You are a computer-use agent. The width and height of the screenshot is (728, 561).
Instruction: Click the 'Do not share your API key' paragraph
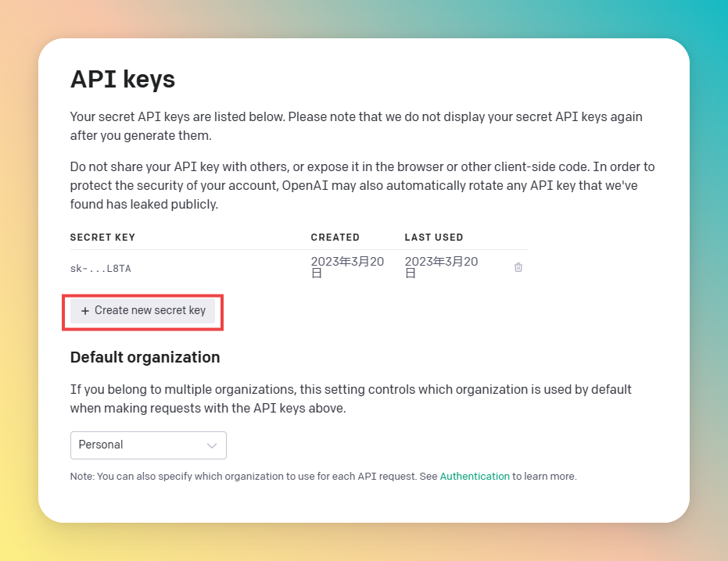362,185
